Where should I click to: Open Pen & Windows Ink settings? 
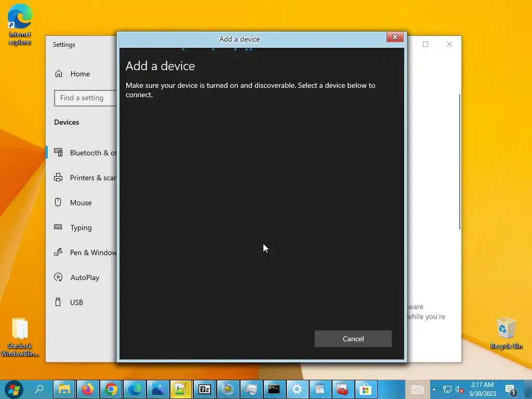tap(82, 252)
